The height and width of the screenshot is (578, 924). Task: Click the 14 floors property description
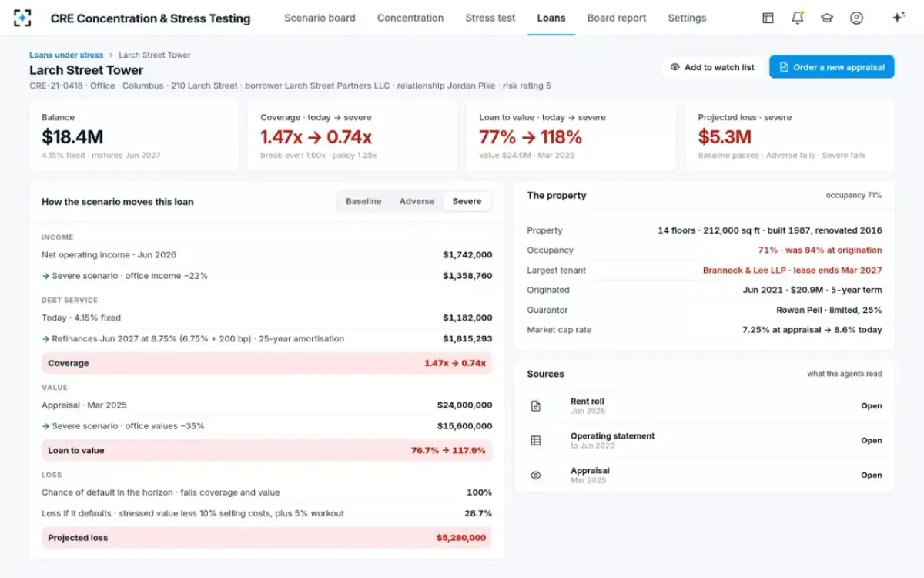coord(770,230)
